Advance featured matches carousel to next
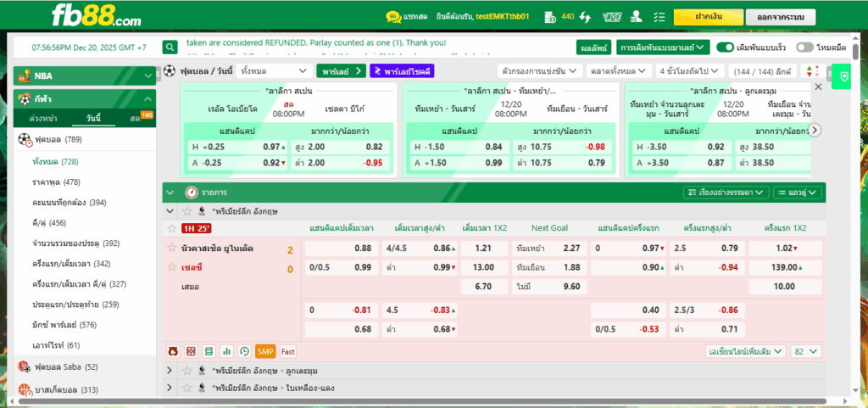The width and height of the screenshot is (868, 408). pos(815,130)
